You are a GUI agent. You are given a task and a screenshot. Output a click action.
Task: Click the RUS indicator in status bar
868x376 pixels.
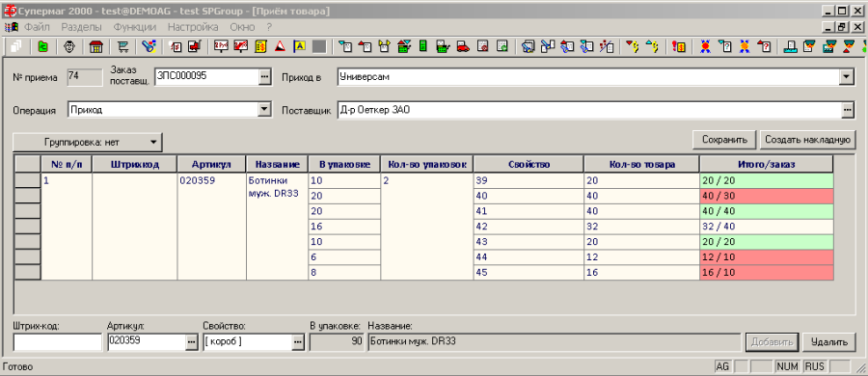tap(814, 366)
